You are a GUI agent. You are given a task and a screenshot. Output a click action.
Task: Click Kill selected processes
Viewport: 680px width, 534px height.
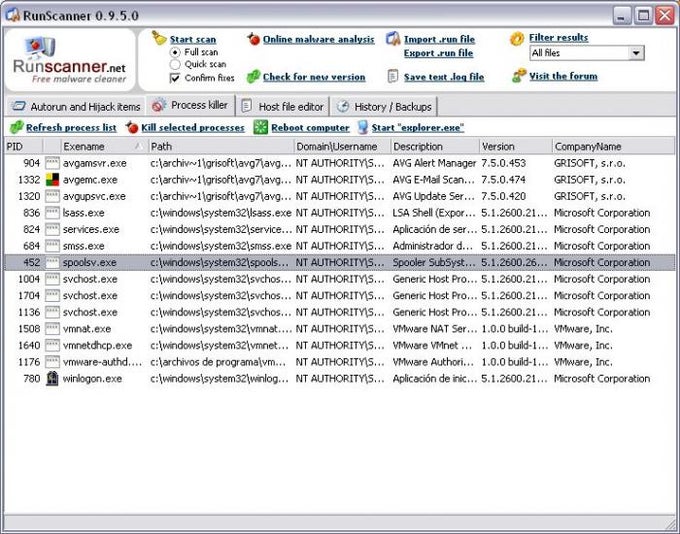[x=193, y=128]
